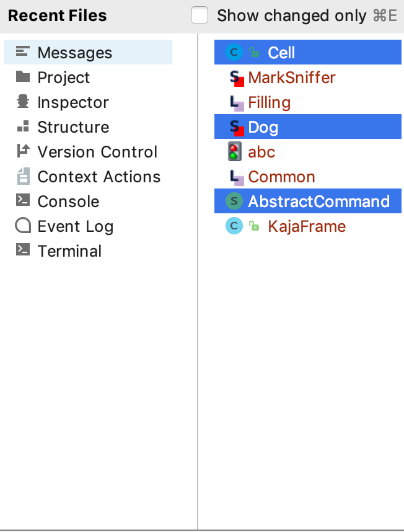Select Common in the file list
Image resolution: width=404 pixels, height=532 pixels.
(281, 177)
